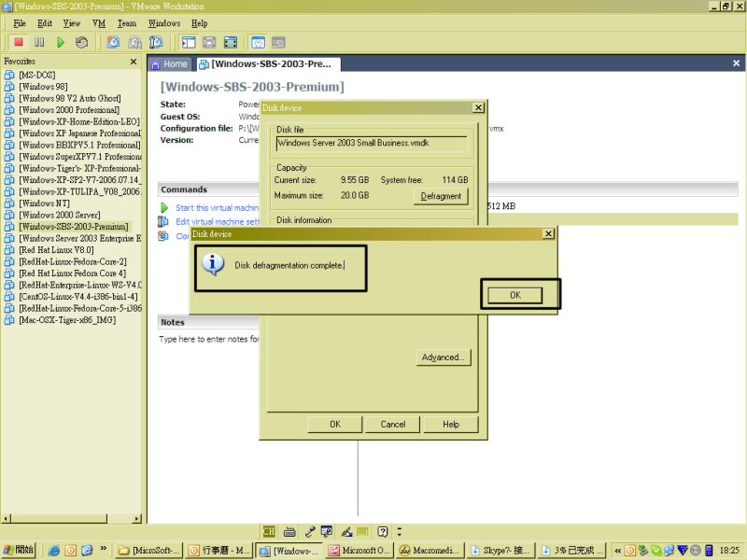Toggle the sidebar display toolbar icon
Screen dimensions: 747x560
189,42
